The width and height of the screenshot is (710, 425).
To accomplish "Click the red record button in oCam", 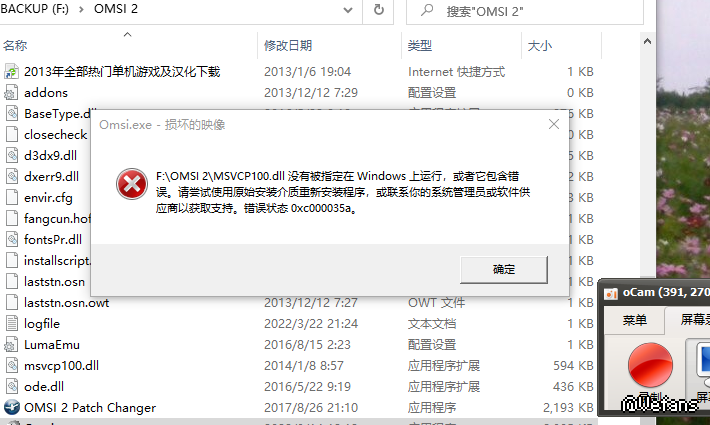I will (x=650, y=365).
